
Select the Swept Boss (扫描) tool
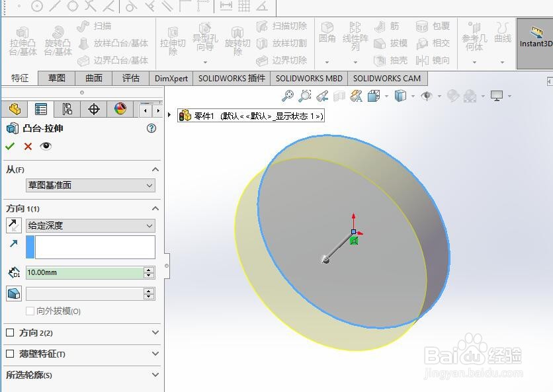(x=94, y=26)
